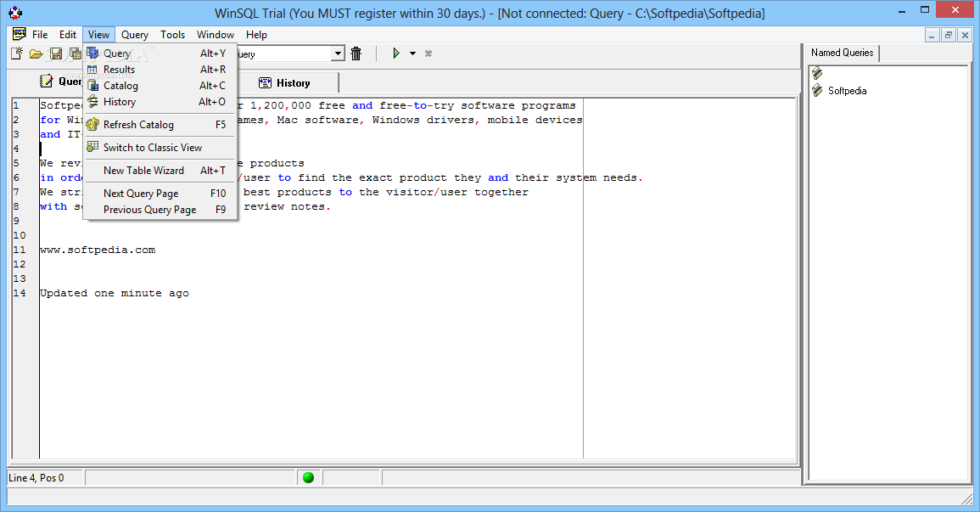Viewport: 980px width, 512px height.
Task: Choose Previous Query Page menu item
Action: tap(160, 210)
